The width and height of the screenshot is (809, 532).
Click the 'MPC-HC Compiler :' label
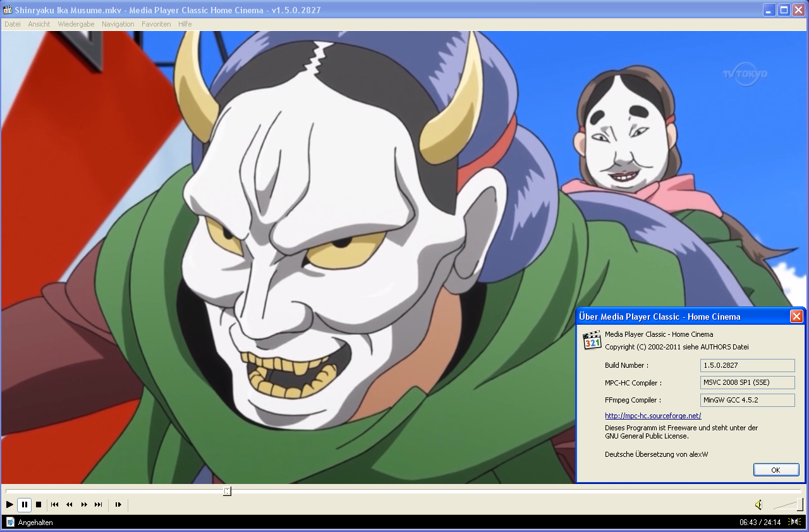pos(633,382)
